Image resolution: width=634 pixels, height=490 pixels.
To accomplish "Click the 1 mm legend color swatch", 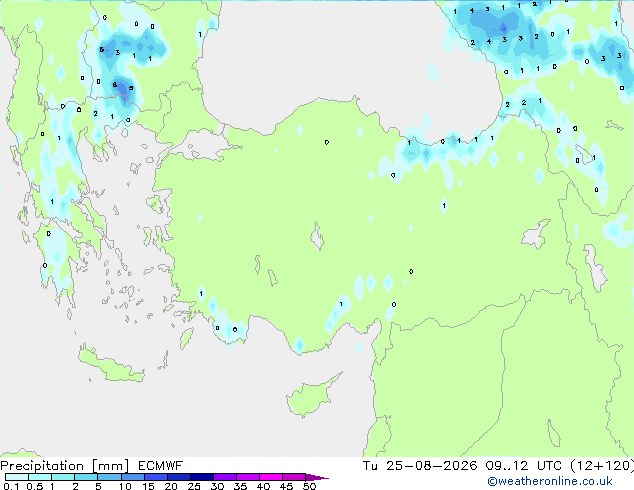I will coord(63,477).
